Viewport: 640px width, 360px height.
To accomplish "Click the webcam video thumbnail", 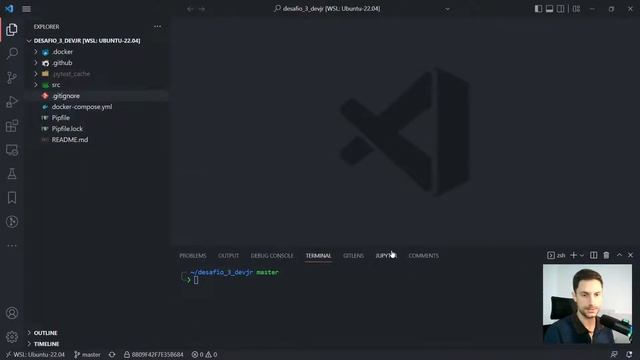I will pyautogui.click(x=587, y=304).
